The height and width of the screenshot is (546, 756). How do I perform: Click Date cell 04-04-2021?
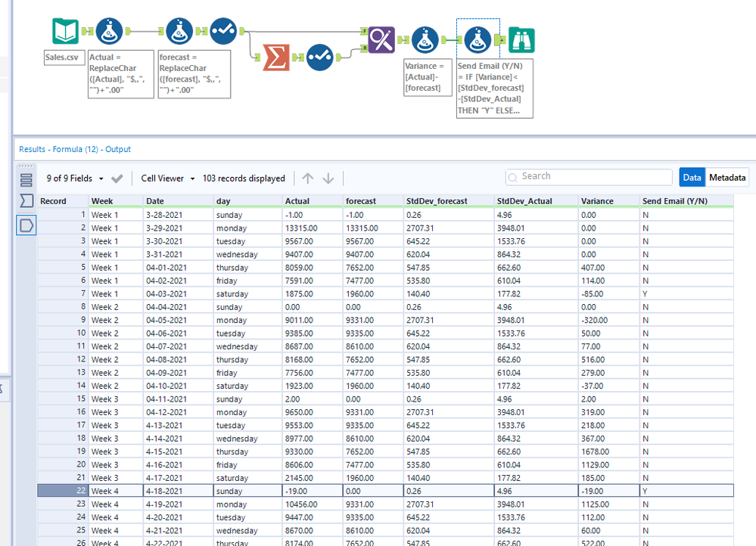pos(179,307)
